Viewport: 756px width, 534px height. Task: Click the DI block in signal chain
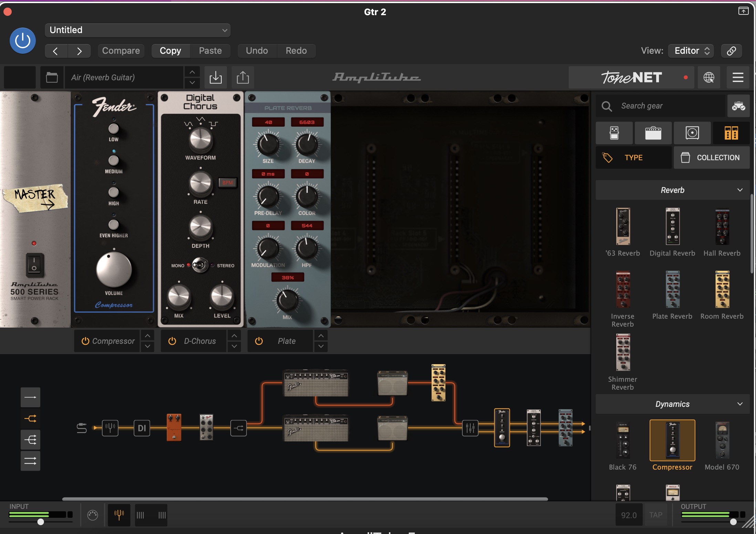click(x=142, y=428)
